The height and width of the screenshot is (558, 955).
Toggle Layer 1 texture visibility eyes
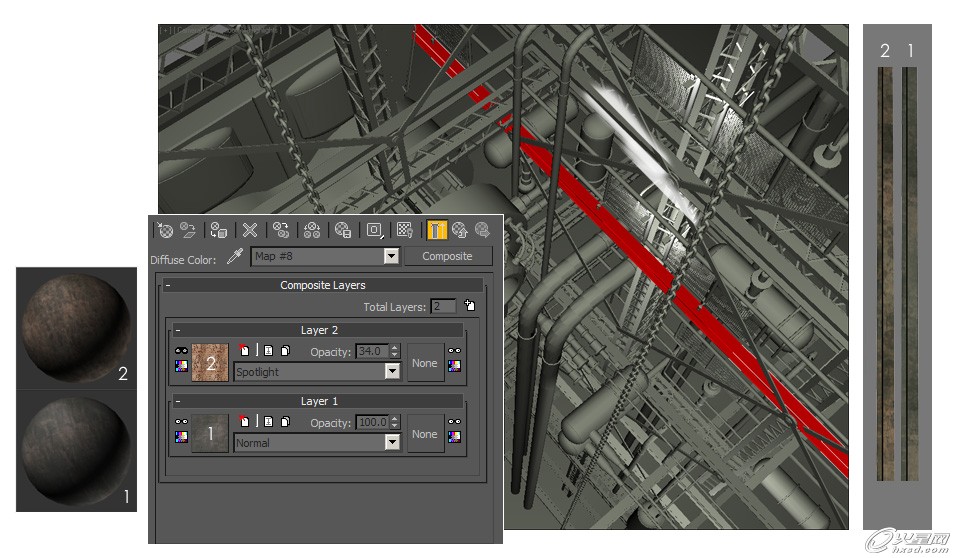pos(181,422)
